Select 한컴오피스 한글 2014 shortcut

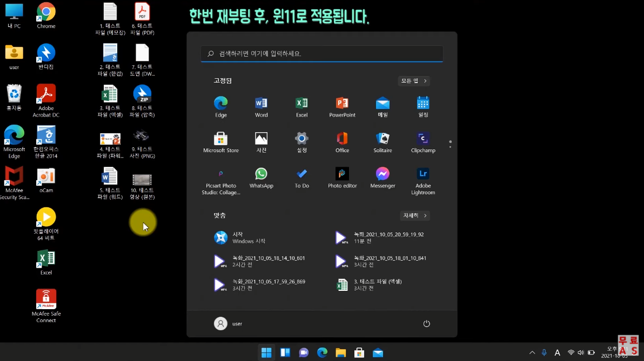(46, 142)
